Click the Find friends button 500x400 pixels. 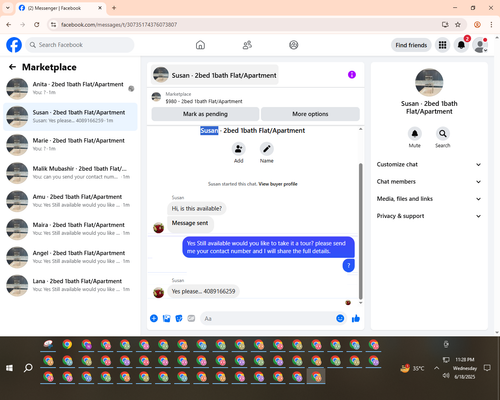[x=411, y=45]
